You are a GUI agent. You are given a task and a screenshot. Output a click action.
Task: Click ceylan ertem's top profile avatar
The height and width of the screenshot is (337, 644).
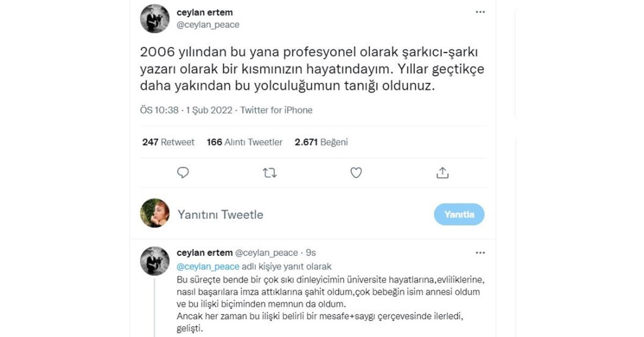(x=155, y=19)
